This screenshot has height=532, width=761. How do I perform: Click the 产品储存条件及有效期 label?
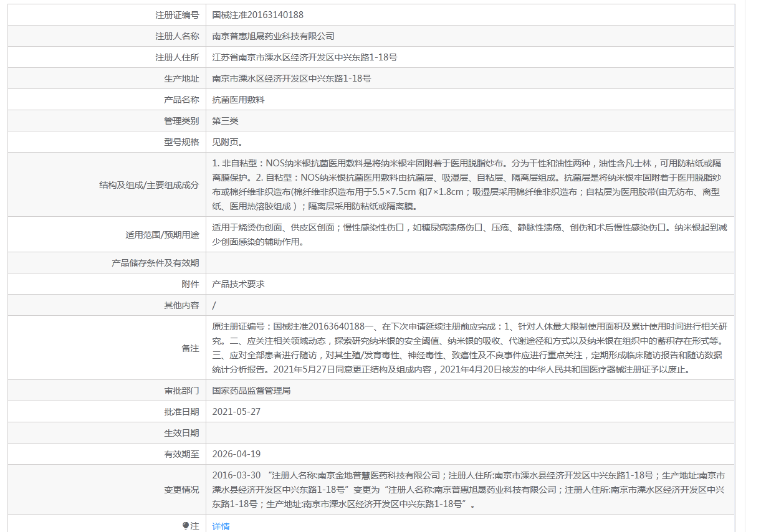[x=155, y=263]
